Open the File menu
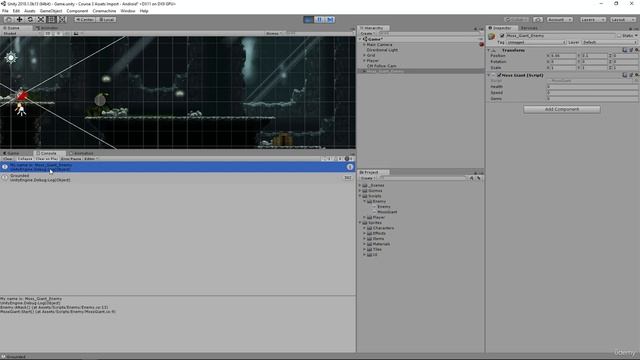Screen dimensions: 640x360 click(5, 11)
